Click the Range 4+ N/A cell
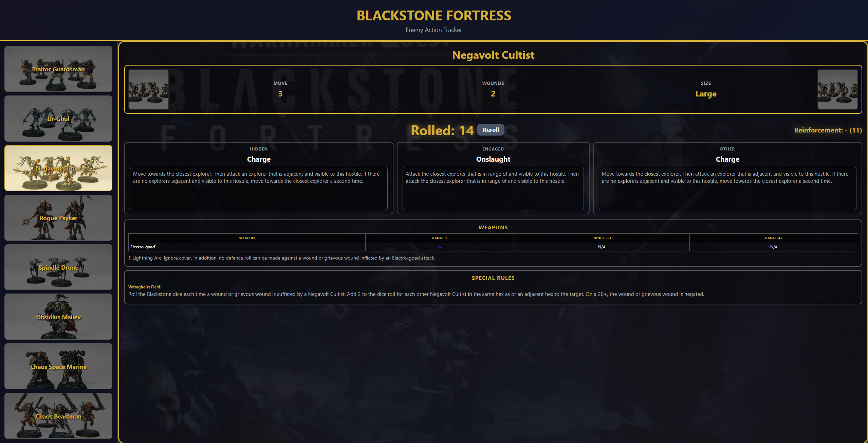This screenshot has width=868, height=443. pos(774,247)
